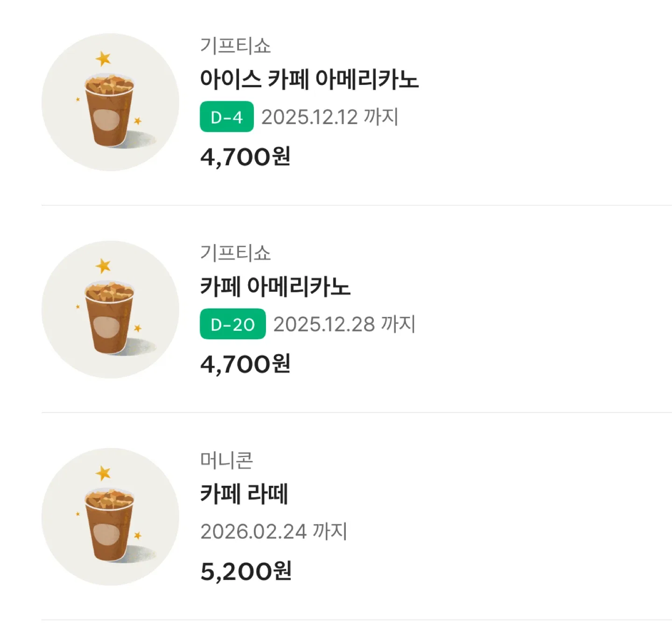Click the 5,200원 price of 카페 라떼
This screenshot has width=672, height=623.
246,571
